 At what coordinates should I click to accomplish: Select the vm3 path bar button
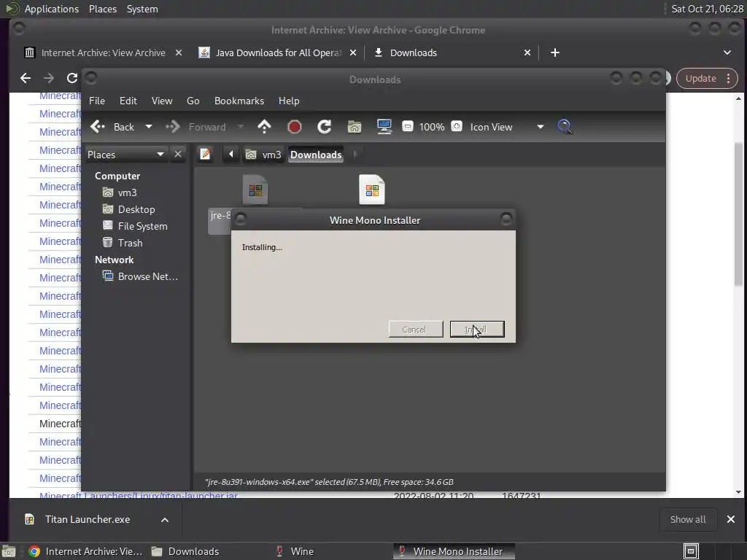point(263,155)
